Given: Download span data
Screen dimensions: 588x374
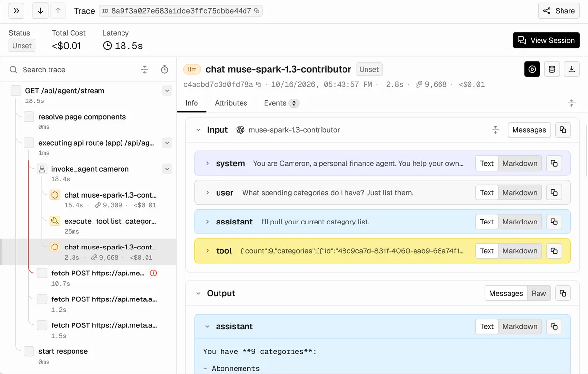Looking at the screenshot, I should click(x=571, y=69).
